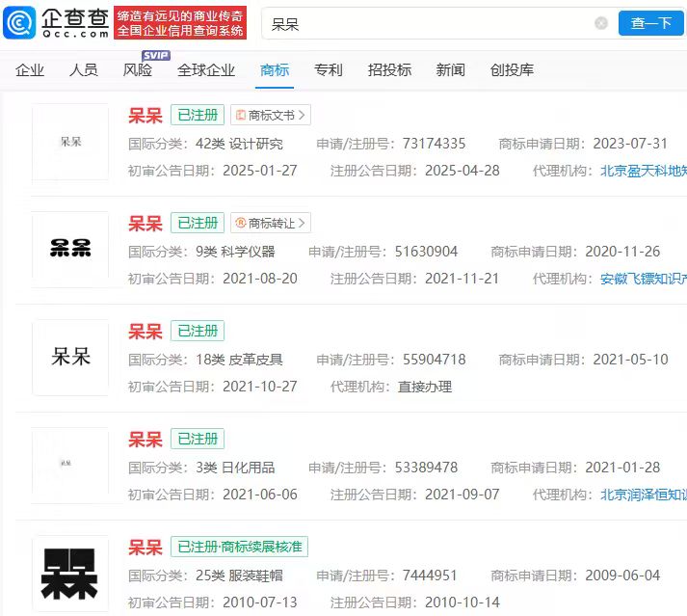Switch to the 企业 tab

click(x=30, y=70)
